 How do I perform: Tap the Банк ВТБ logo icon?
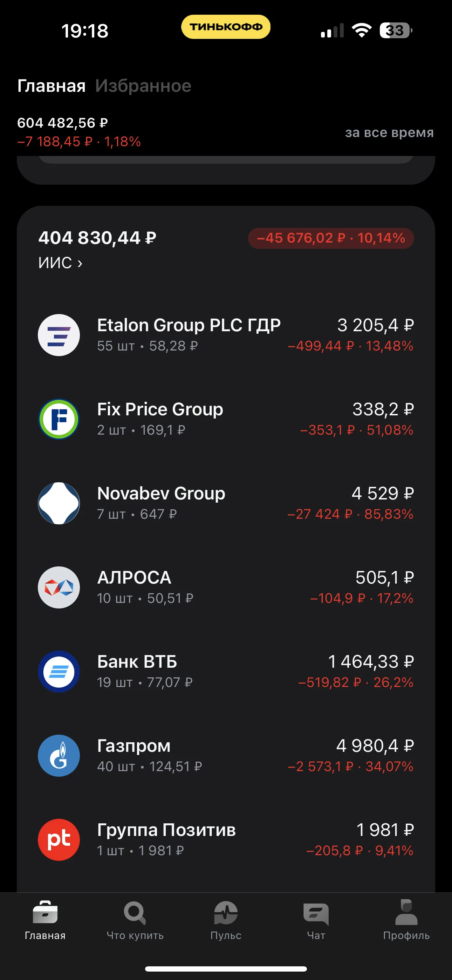pyautogui.click(x=59, y=671)
